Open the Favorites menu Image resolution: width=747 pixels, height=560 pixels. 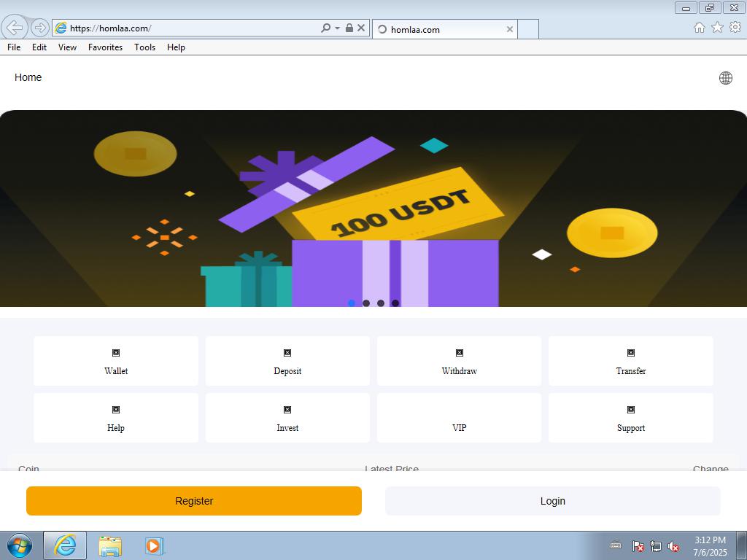click(105, 47)
